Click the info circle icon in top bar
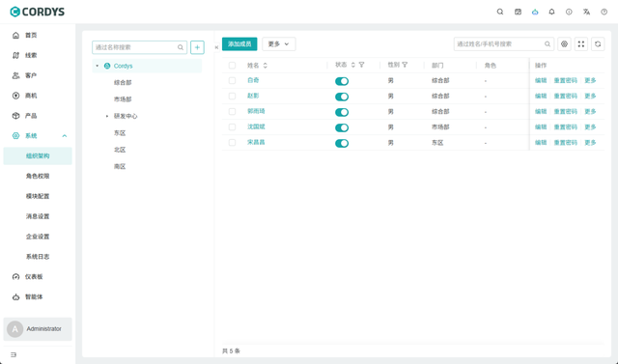618x364 pixels. [569, 12]
